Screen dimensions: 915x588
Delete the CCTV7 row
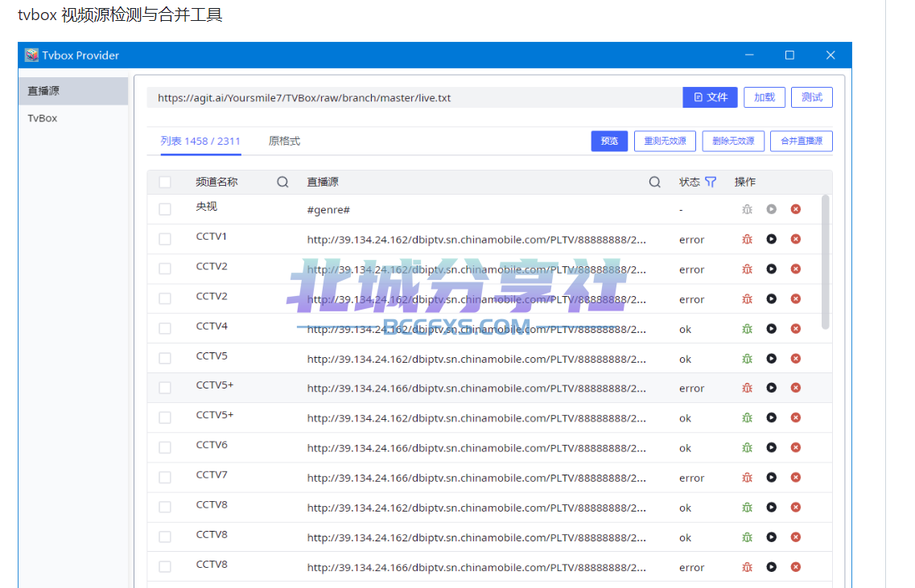[x=795, y=478]
